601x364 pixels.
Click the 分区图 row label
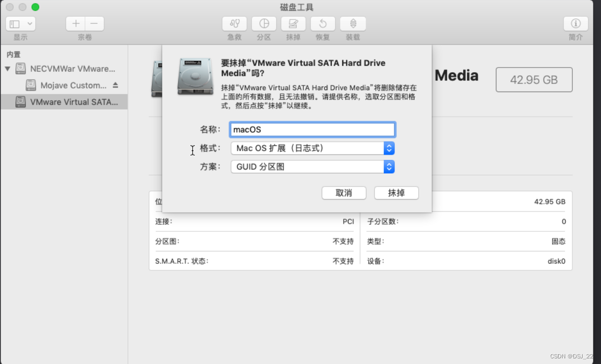click(x=168, y=242)
